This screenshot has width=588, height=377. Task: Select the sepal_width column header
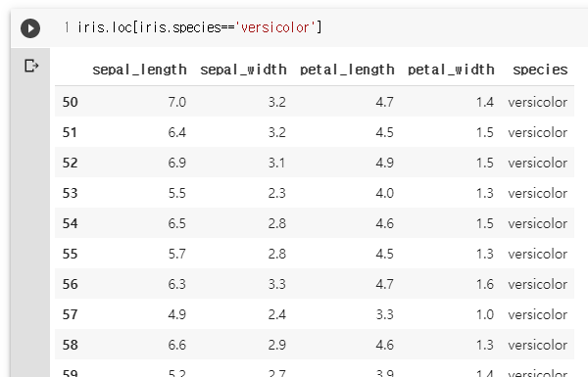[243, 70]
